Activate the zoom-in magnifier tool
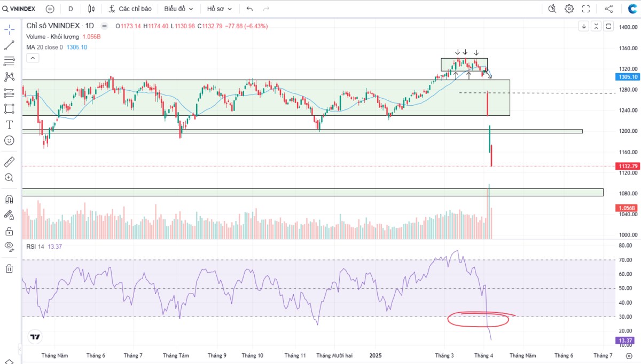Image resolution: width=641 pixels, height=364 pixels. click(x=9, y=177)
